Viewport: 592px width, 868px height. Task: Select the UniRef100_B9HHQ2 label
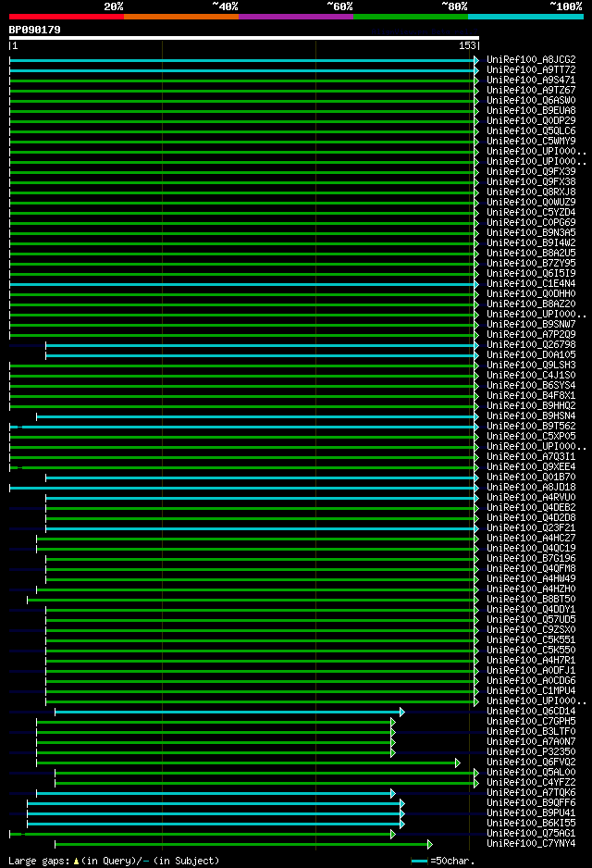point(531,406)
